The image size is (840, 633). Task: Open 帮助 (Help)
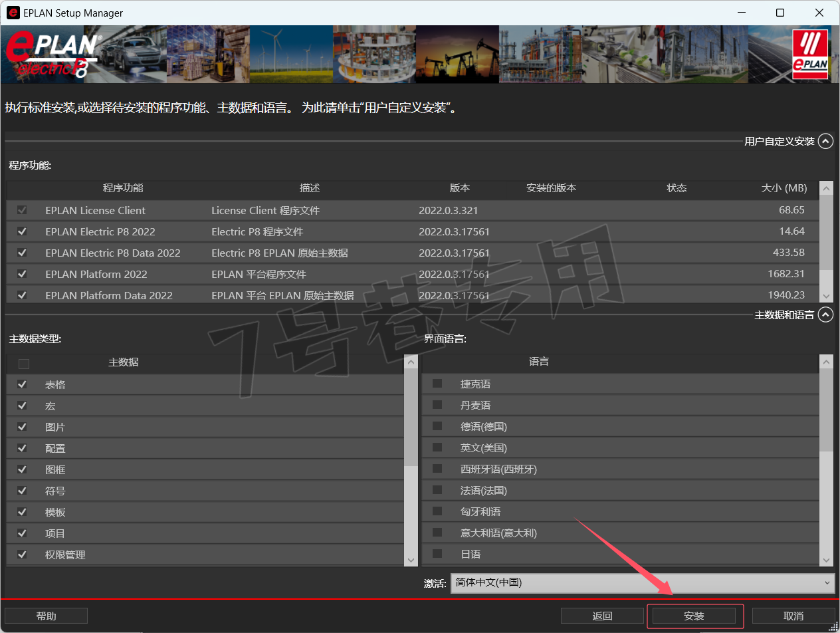[47, 616]
